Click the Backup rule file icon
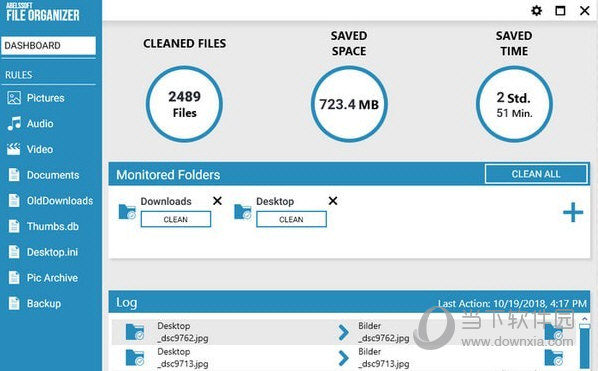This screenshot has width=598, height=371. [14, 304]
